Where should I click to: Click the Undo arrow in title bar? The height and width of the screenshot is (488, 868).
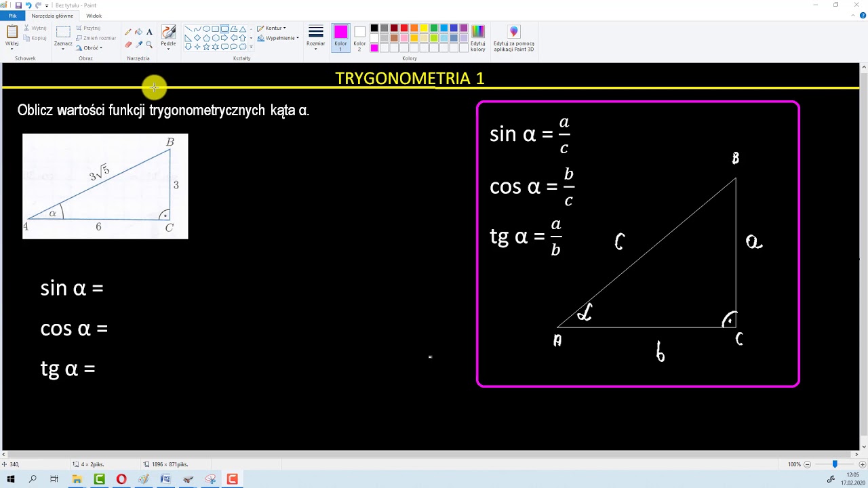(x=28, y=5)
